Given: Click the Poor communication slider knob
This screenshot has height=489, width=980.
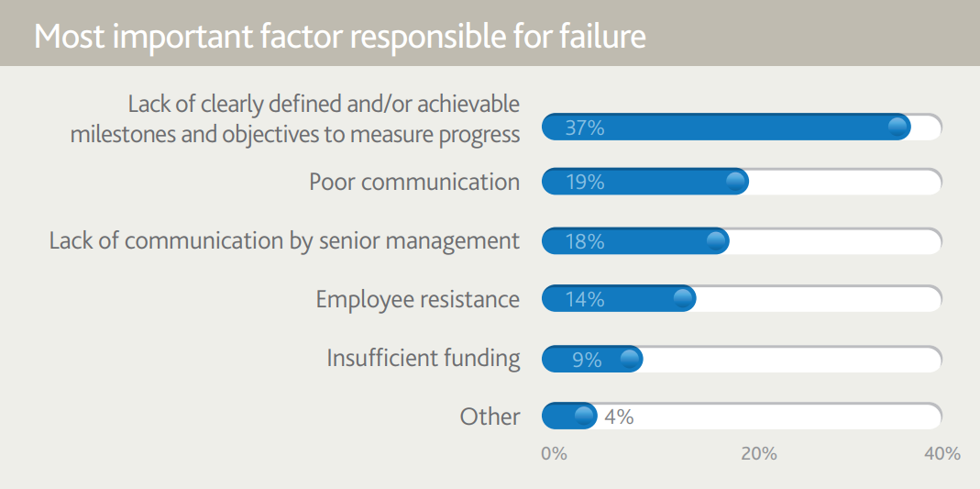Looking at the screenshot, I should point(735,182).
